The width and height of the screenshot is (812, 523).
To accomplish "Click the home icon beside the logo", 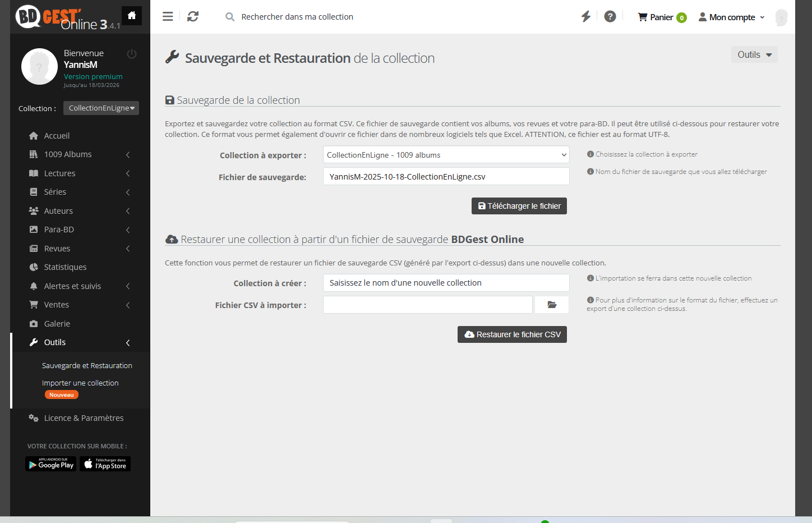I will tap(132, 16).
